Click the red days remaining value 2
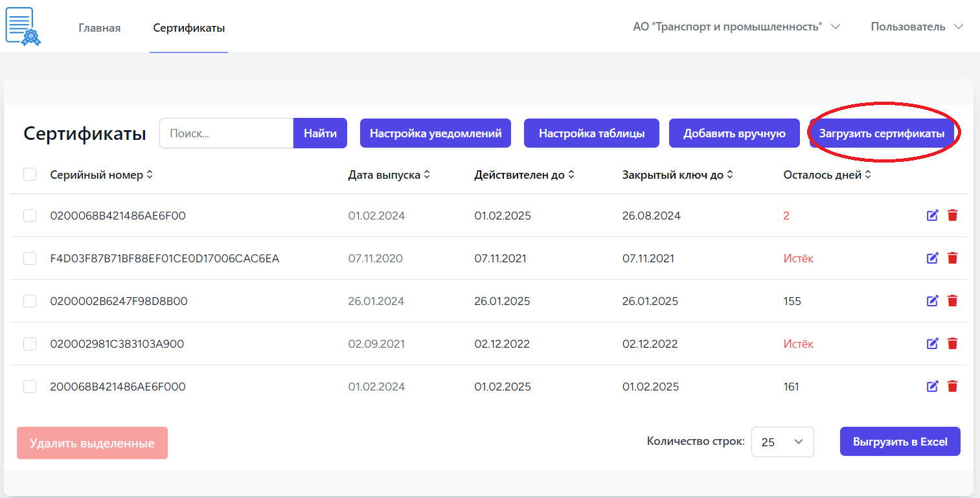 click(x=786, y=216)
